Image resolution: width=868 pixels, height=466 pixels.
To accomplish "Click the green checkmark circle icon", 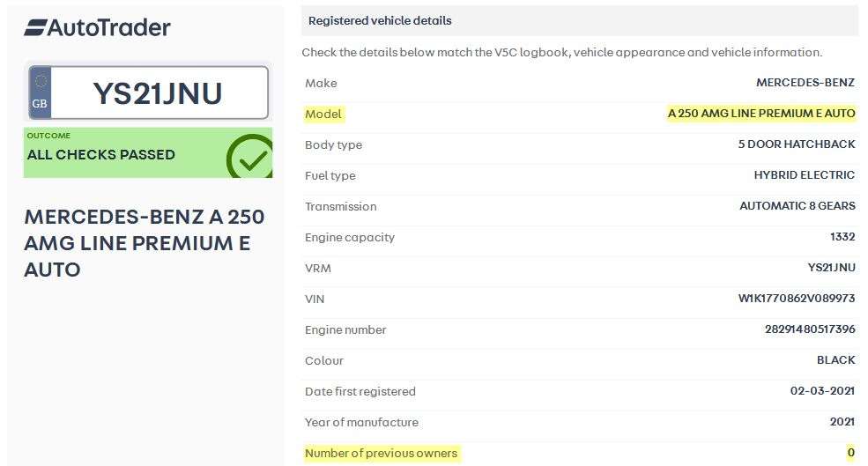I will 250,158.
